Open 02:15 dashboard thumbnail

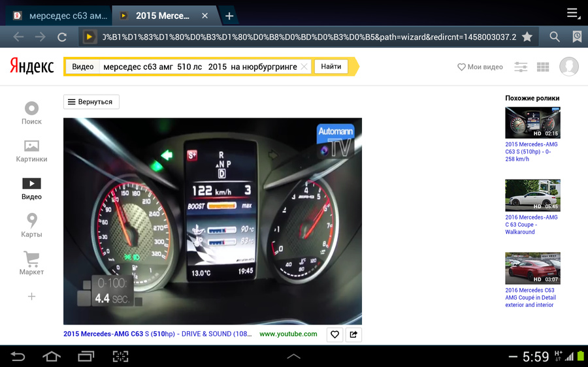tap(532, 123)
